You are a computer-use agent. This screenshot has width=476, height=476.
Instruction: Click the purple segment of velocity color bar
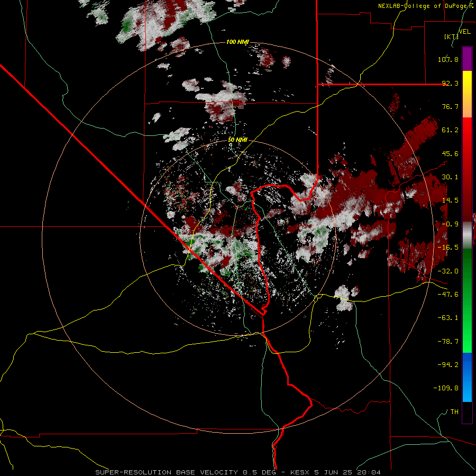467,59
